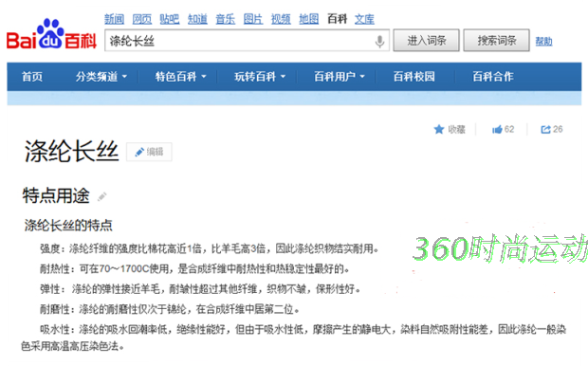Open the 知道 link in top navigation
Viewport: 588px width, 366px height.
point(197,19)
